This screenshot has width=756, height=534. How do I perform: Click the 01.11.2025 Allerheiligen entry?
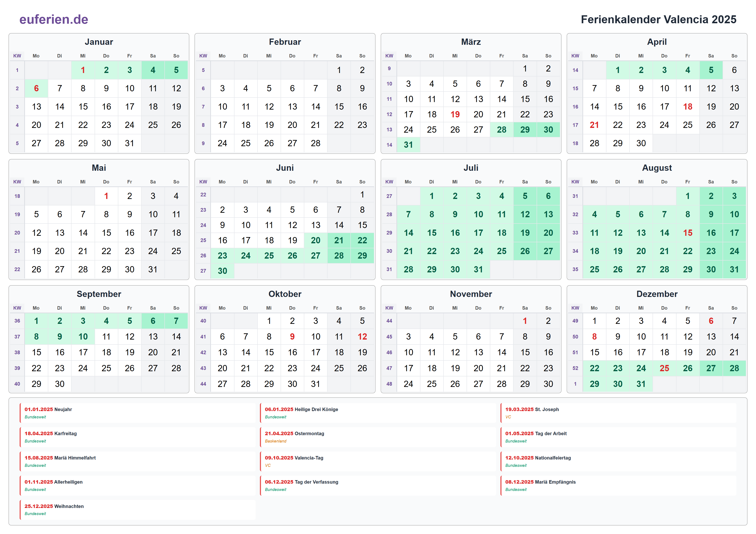(x=137, y=486)
